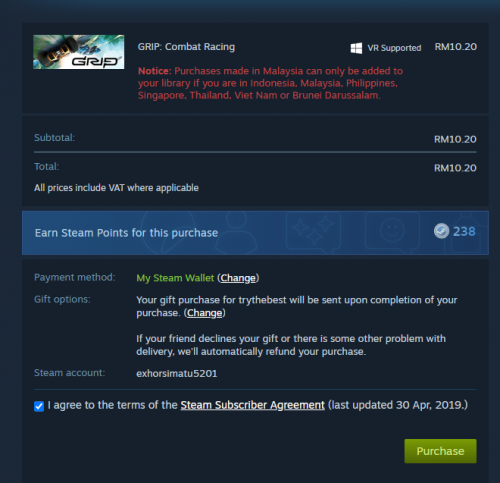500x483 pixels.
Task: Click the Steam Points coin icon
Action: coord(441,231)
